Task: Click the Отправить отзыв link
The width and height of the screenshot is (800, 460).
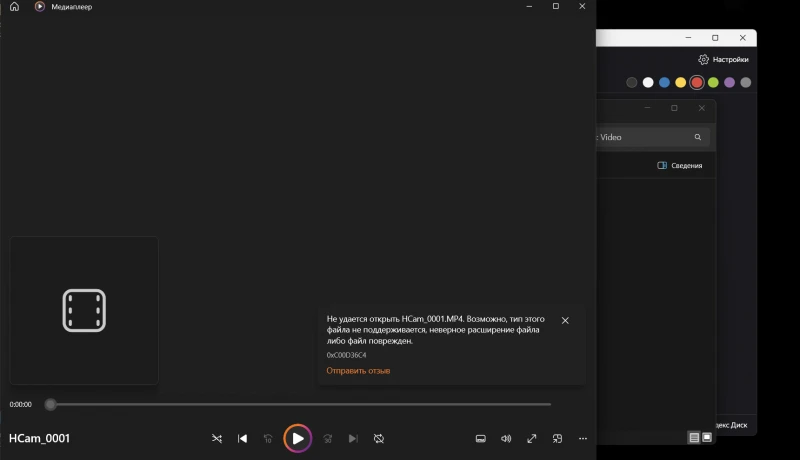Action: (358, 371)
